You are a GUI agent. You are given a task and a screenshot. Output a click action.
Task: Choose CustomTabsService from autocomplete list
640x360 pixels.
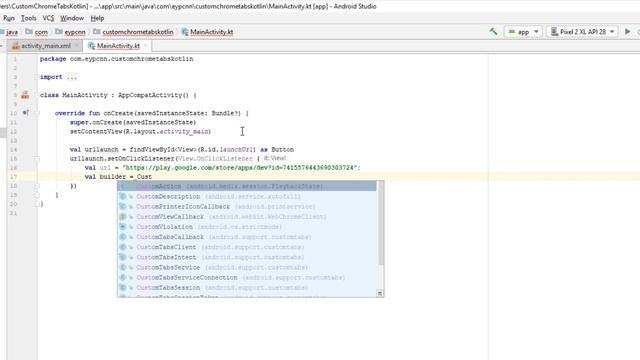click(x=247, y=268)
